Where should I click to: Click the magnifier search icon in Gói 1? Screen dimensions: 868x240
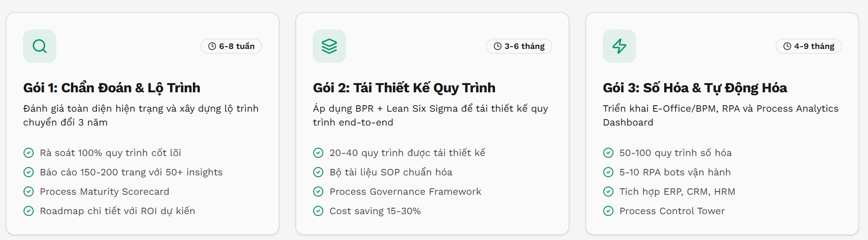click(40, 46)
